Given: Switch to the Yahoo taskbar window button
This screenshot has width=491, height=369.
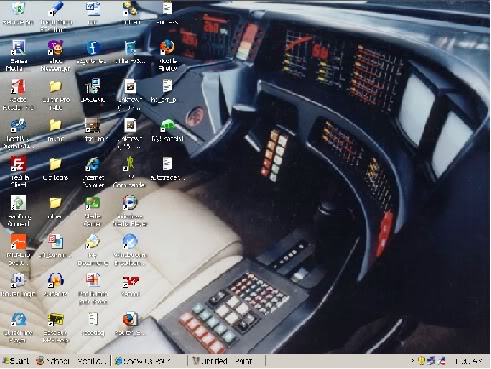Looking at the screenshot, I should click(x=71, y=361).
